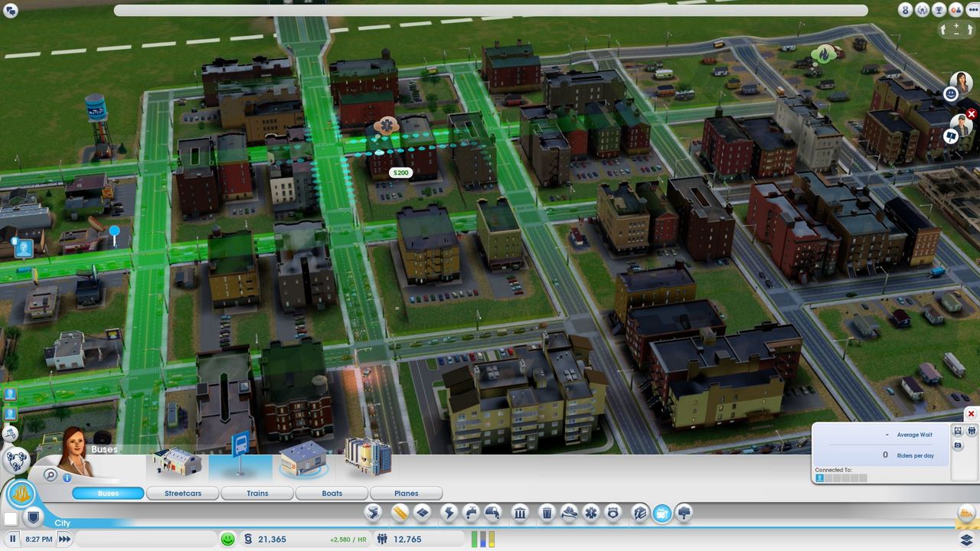Switch to the Trains tab
The width and height of the screenshot is (980, 551).
(x=257, y=494)
